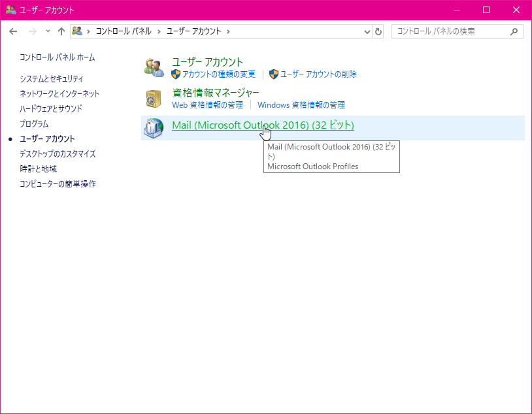This screenshot has width=532, height=414.
Task: Open ネットワークとインターネット category
Action: click(59, 93)
